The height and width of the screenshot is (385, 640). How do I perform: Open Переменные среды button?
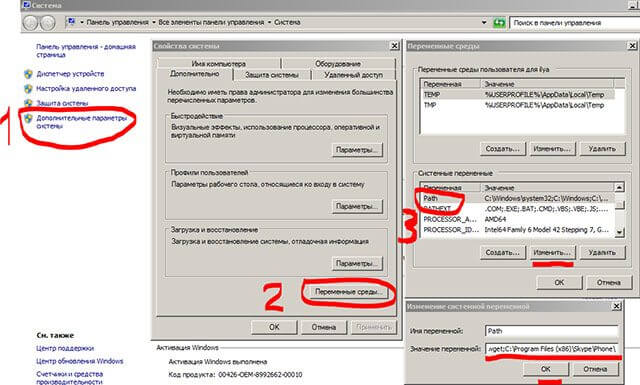coord(349,292)
